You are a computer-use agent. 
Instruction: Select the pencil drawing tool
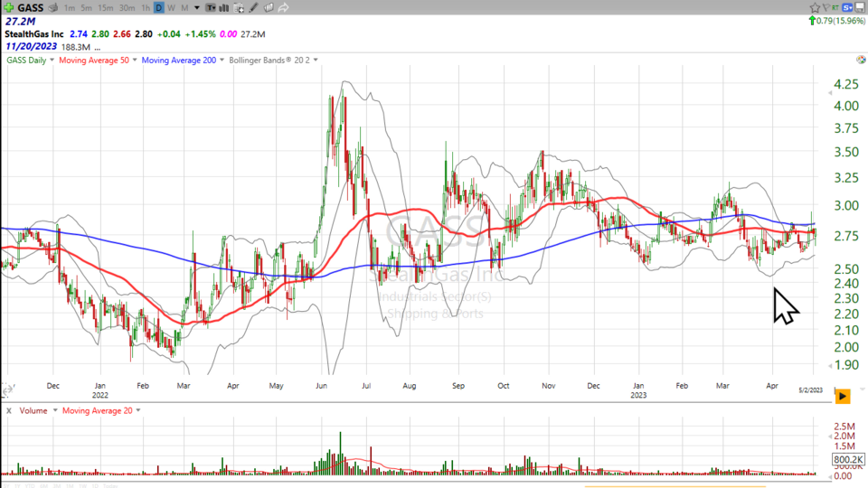pos(253,8)
